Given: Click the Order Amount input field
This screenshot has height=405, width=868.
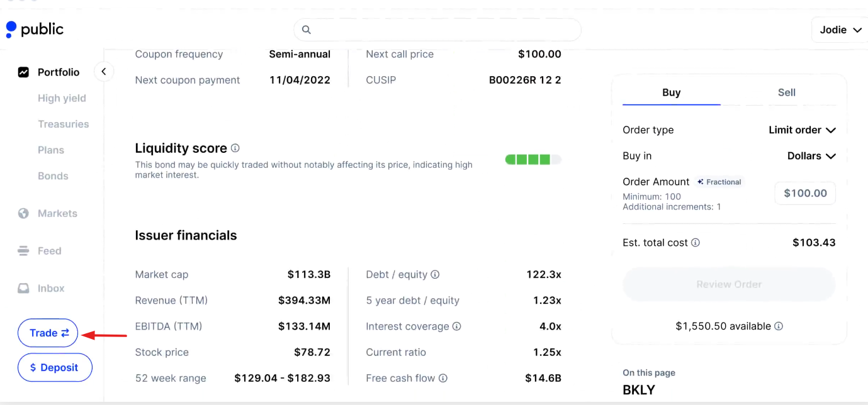Looking at the screenshot, I should coord(805,194).
